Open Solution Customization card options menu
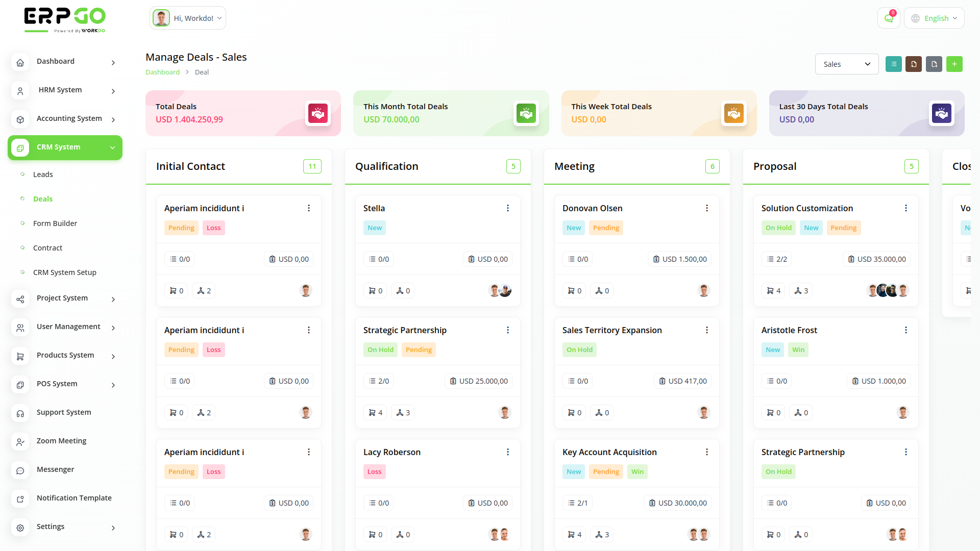 [906, 208]
